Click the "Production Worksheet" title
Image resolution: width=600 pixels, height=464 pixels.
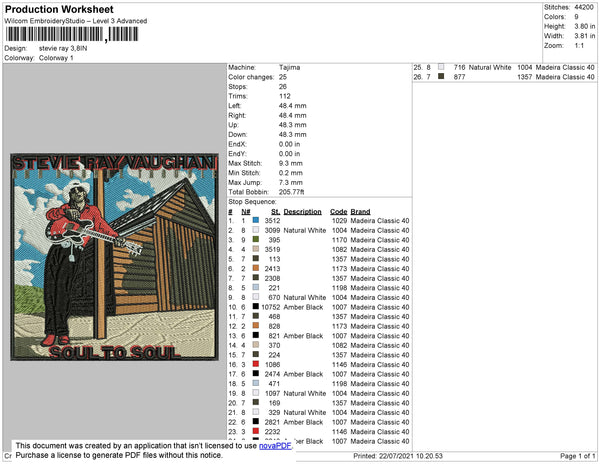tap(59, 10)
